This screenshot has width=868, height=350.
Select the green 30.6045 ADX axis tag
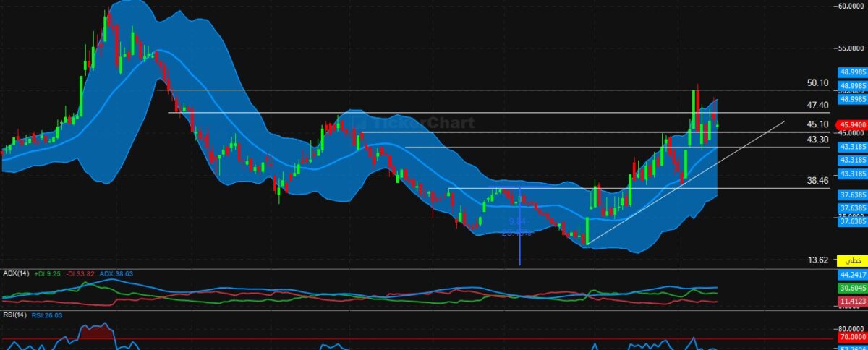(x=852, y=287)
